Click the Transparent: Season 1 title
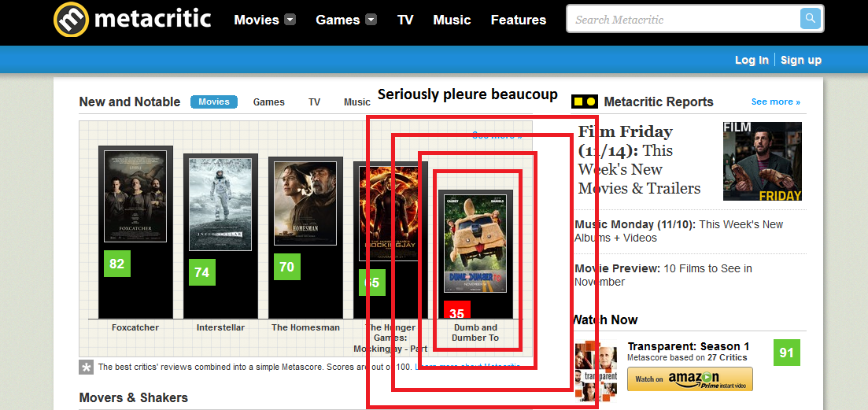The width and height of the screenshot is (868, 410). pos(688,346)
